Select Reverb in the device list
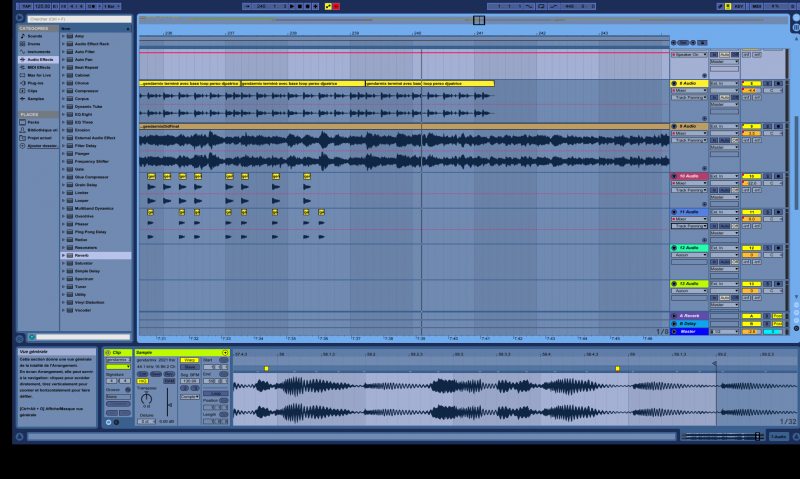 coord(82,255)
